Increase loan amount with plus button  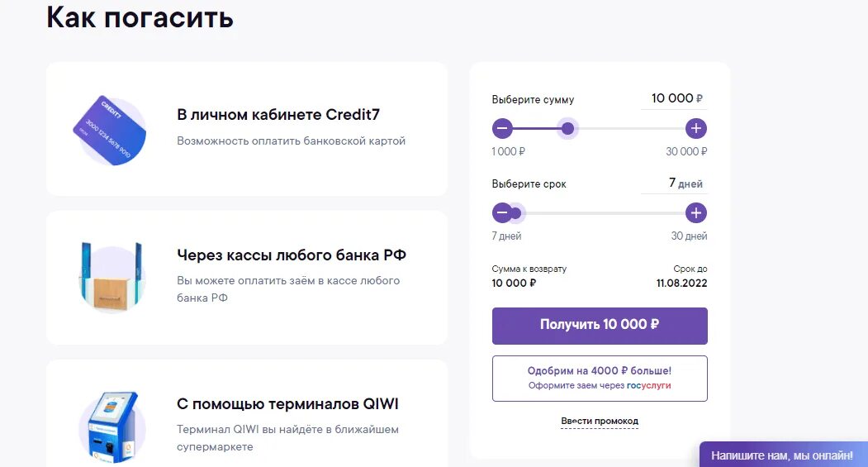click(x=696, y=128)
